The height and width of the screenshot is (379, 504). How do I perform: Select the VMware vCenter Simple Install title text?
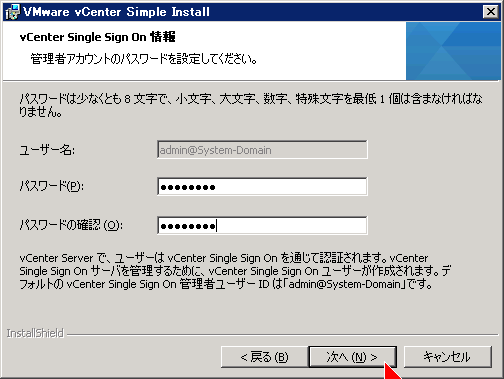[x=116, y=12]
